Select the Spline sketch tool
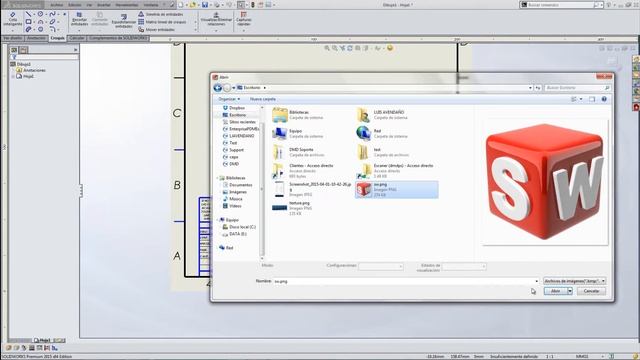The width and height of the screenshot is (640, 360). (52, 14)
